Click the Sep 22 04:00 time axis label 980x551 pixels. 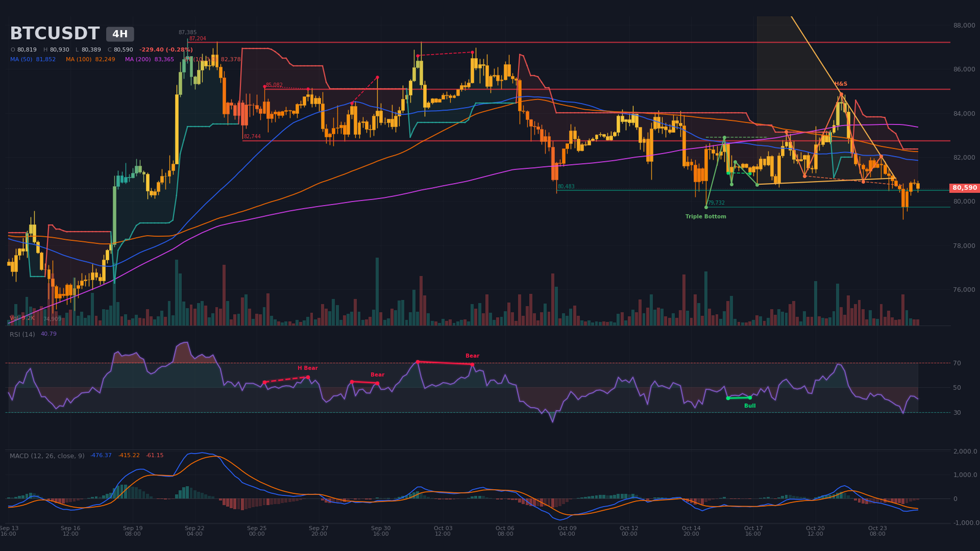pyautogui.click(x=194, y=531)
